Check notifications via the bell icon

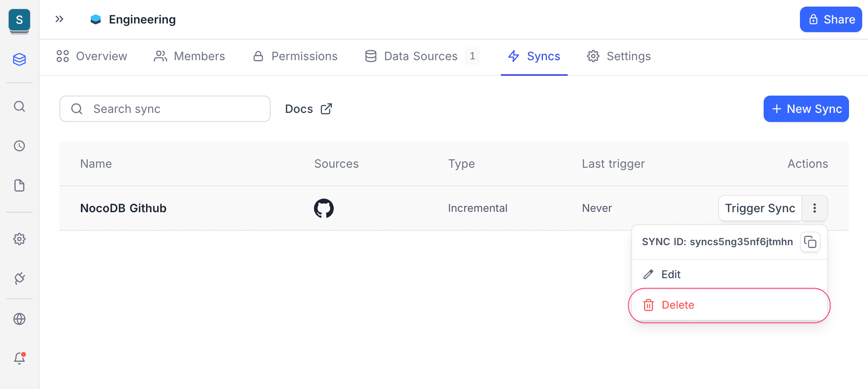pos(19,358)
